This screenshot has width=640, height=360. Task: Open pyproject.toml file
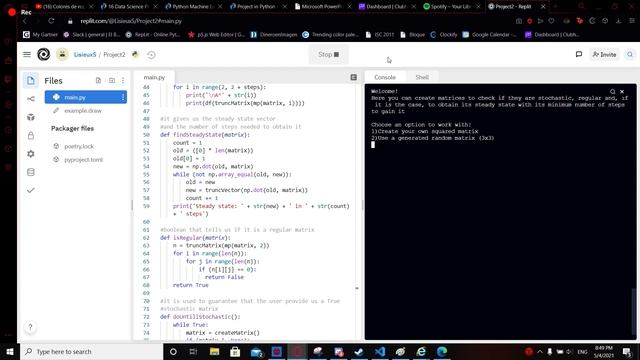(83, 160)
